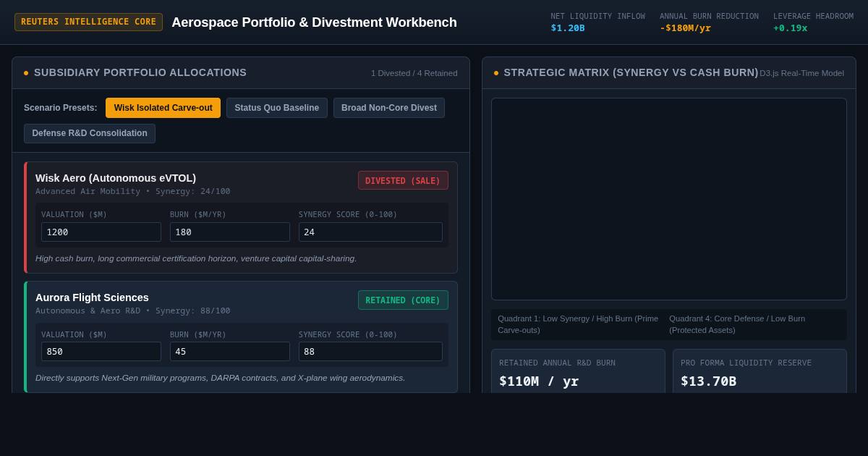Click Leverage Headroom value +0.19x
The height and width of the screenshot is (456, 868).
pyautogui.click(x=791, y=28)
